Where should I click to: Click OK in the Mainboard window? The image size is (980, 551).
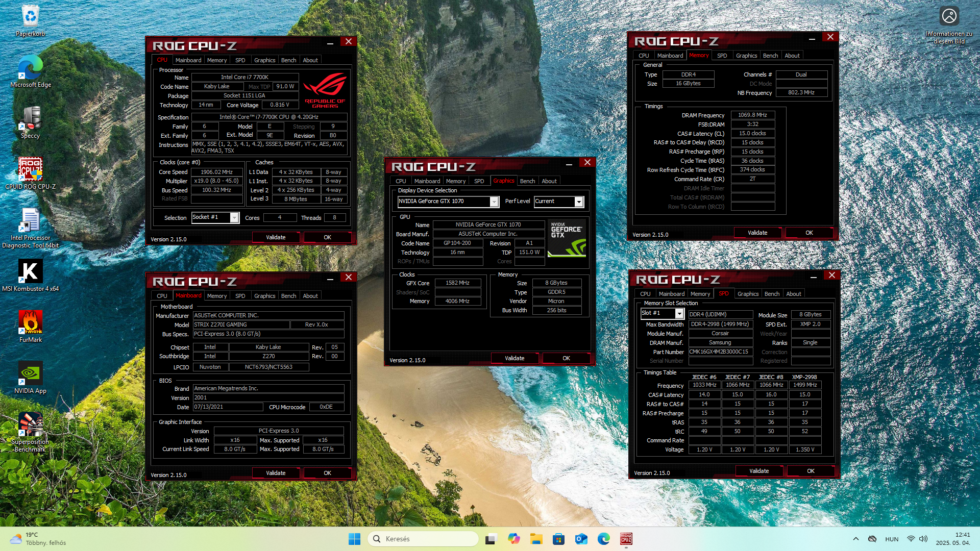pyautogui.click(x=327, y=473)
